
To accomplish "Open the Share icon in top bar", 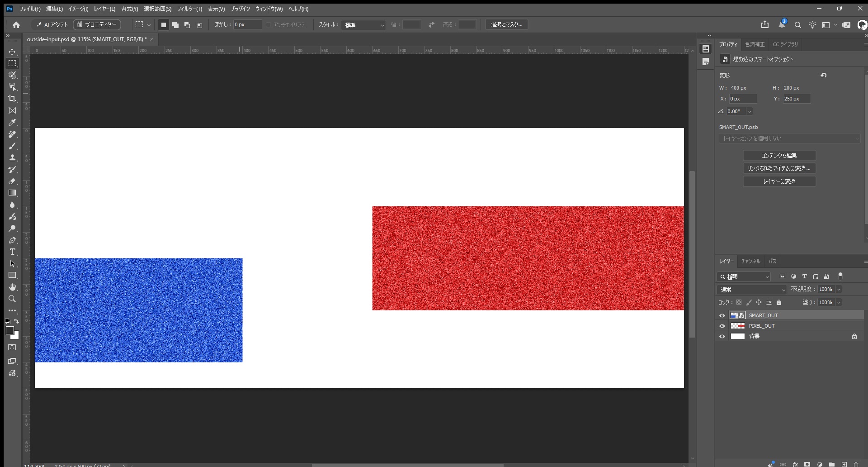I will point(765,24).
